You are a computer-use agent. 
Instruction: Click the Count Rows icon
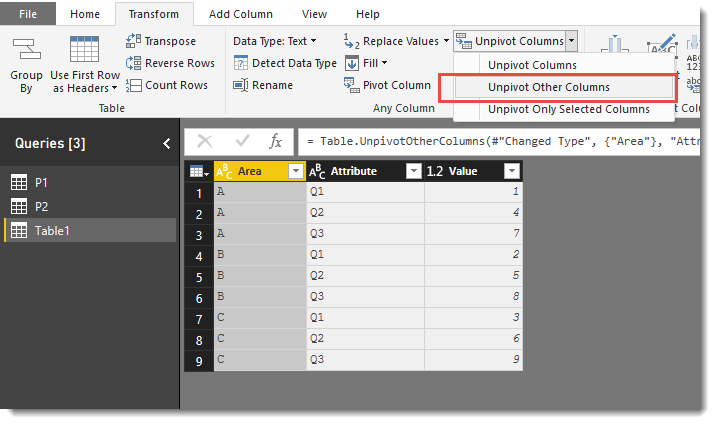pyautogui.click(x=133, y=85)
